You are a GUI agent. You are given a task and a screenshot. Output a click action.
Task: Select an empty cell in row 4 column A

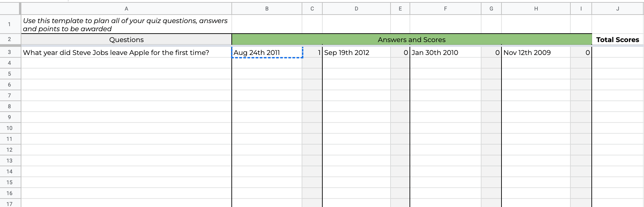(126, 63)
